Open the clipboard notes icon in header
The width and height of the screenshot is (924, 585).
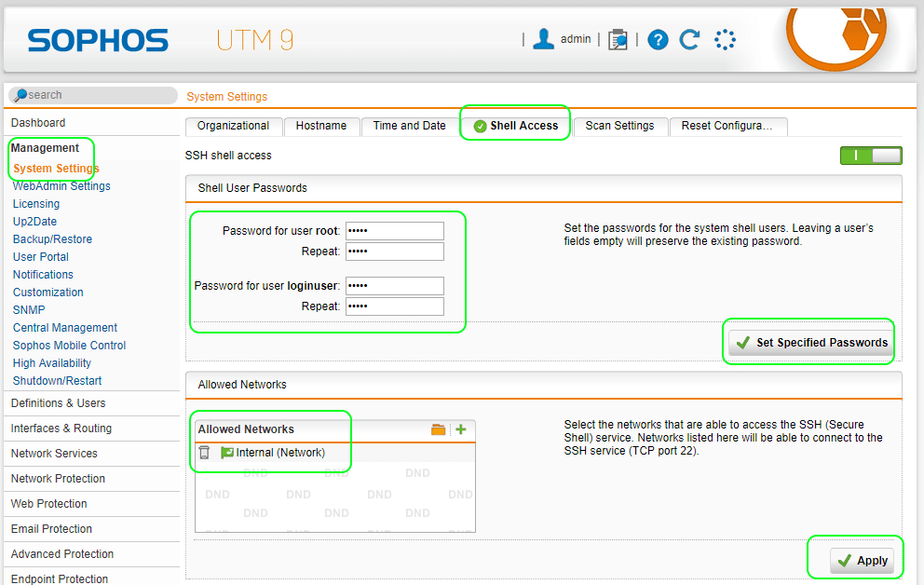click(x=618, y=39)
